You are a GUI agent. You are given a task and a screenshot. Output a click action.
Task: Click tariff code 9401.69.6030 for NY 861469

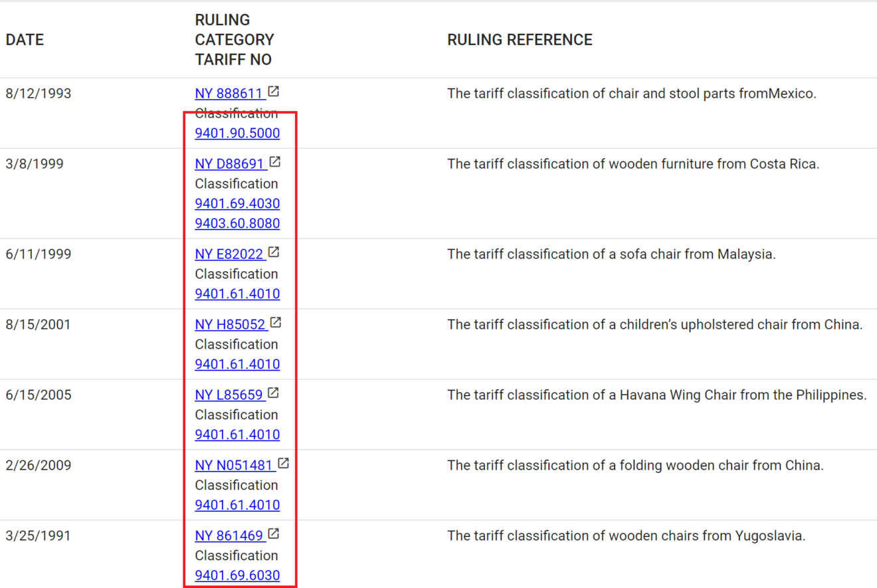coord(237,575)
